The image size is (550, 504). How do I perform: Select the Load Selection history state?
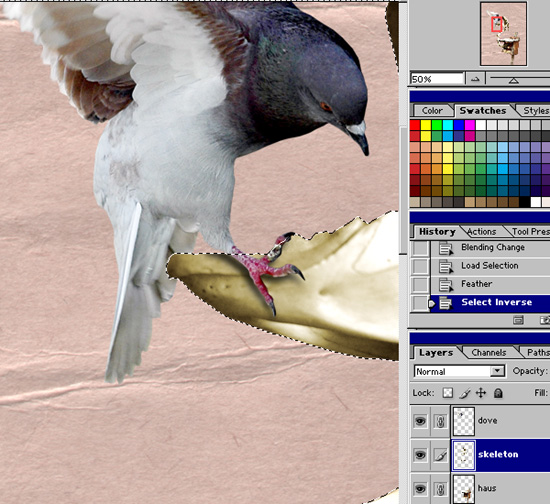490,266
